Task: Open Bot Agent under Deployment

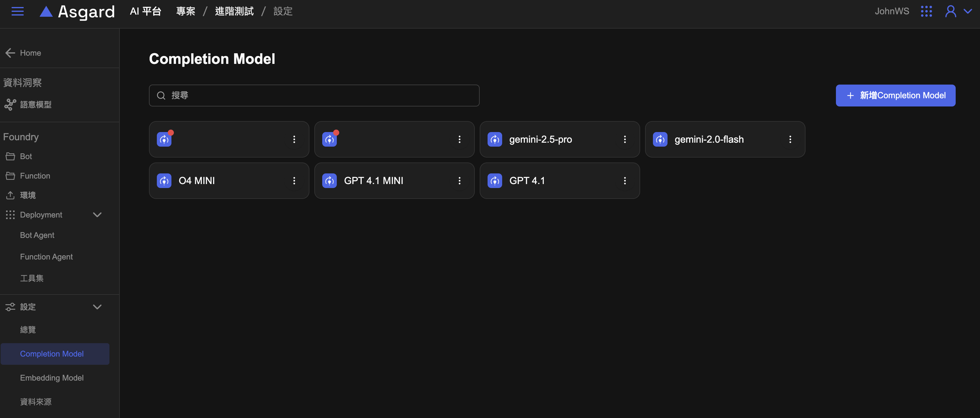Action: pos(37,235)
